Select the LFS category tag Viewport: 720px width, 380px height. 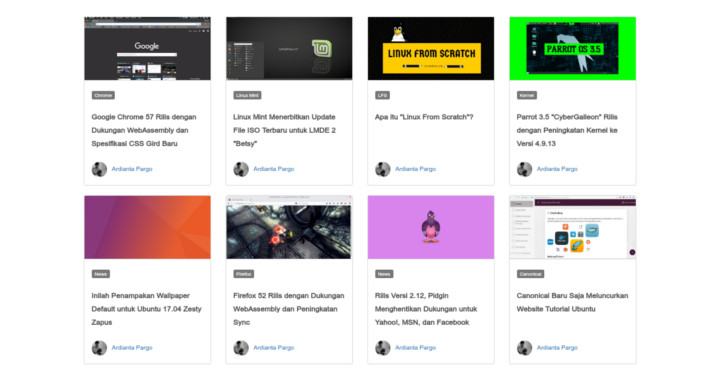point(382,95)
